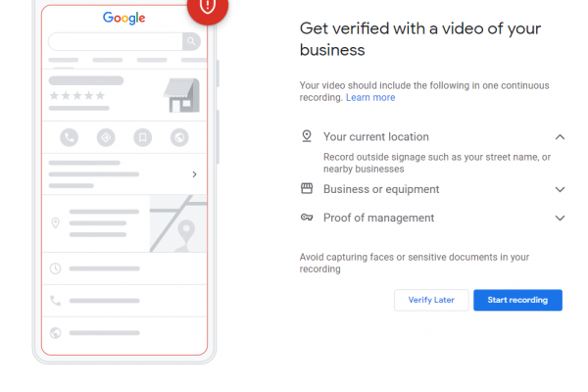
Task: Click the storefront icon beside Business or equipment
Action: (x=307, y=188)
